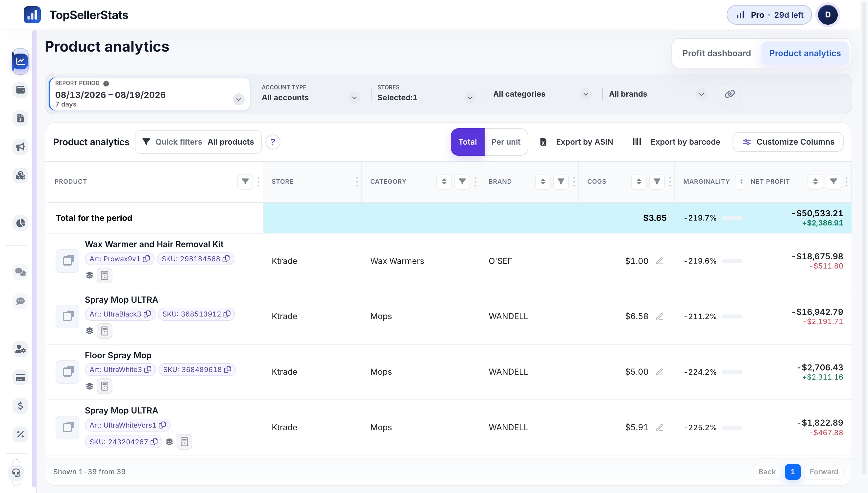Click marginality bar in total row

(x=732, y=218)
